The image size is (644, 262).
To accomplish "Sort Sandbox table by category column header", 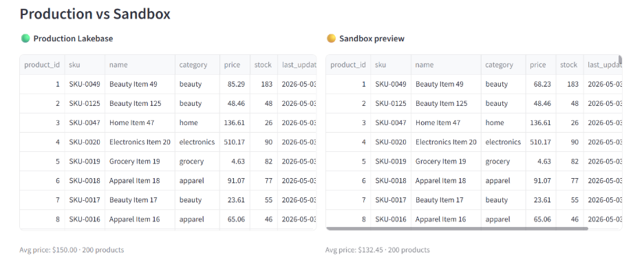I will tap(503, 65).
